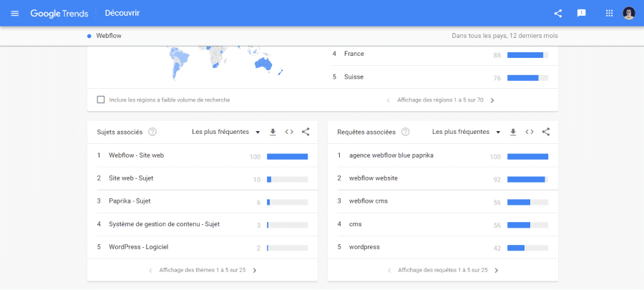Open help for Sujets associés
Viewport: 644px width, 290px height.
tap(153, 132)
